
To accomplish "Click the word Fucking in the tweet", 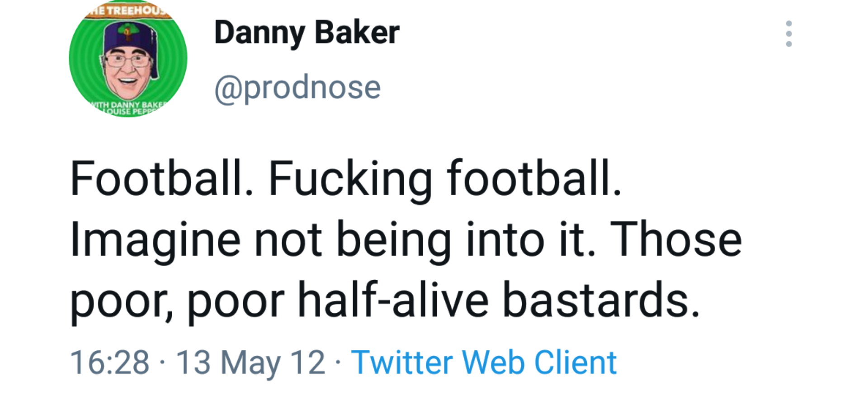I will tap(350, 179).
